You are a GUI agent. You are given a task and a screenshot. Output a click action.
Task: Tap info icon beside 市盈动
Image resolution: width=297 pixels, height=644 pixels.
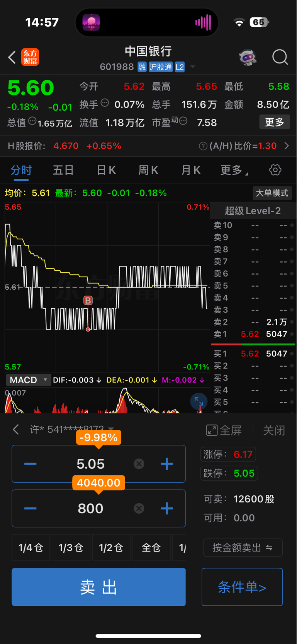point(183,121)
